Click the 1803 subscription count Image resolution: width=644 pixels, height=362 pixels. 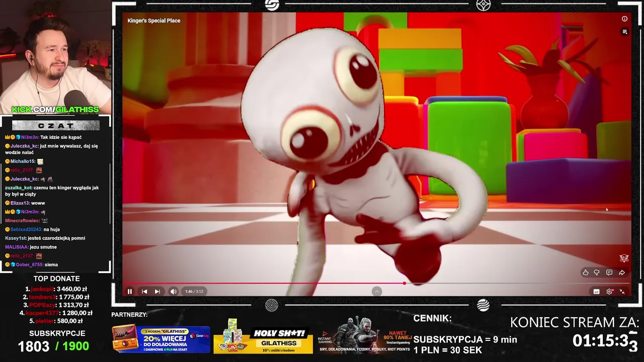point(34,346)
